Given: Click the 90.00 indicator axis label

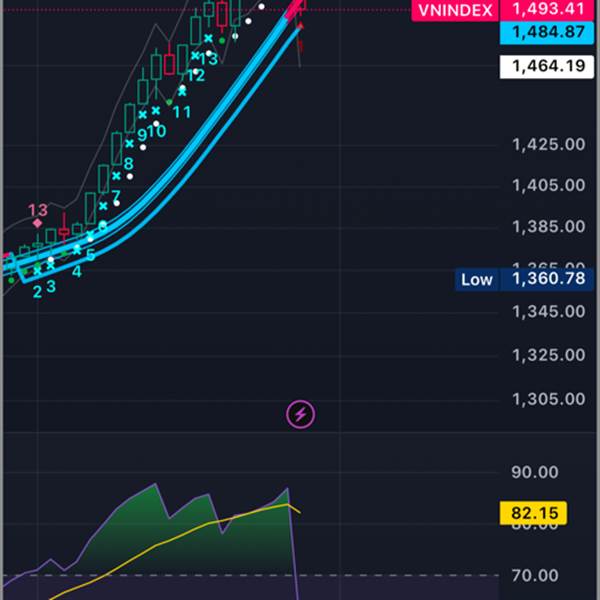Looking at the screenshot, I should click(x=535, y=473).
